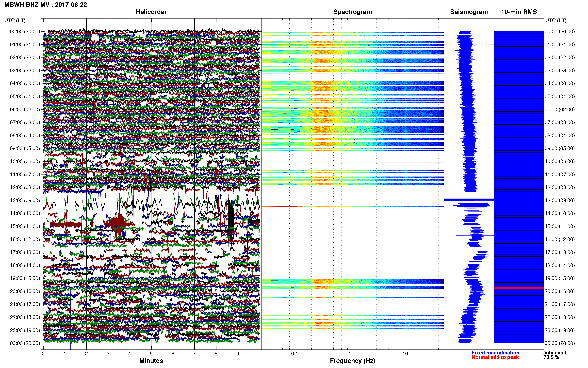Click RMS-side time label "18:00 (14:00)"
The width and height of the screenshot is (588, 368).
pyautogui.click(x=560, y=265)
